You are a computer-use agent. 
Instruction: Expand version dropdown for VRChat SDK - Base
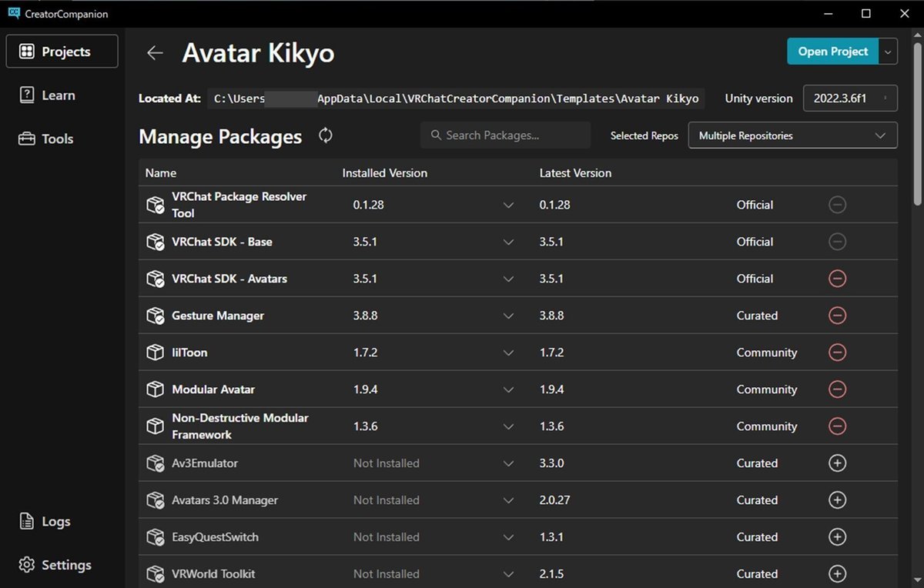pos(508,242)
